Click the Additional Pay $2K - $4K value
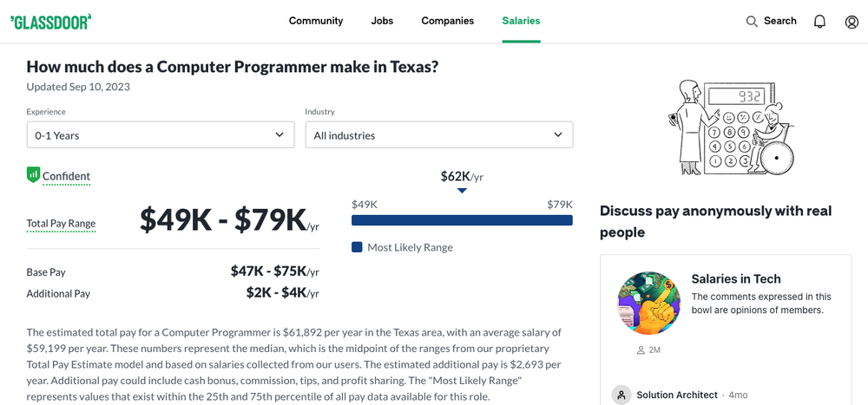 point(282,292)
